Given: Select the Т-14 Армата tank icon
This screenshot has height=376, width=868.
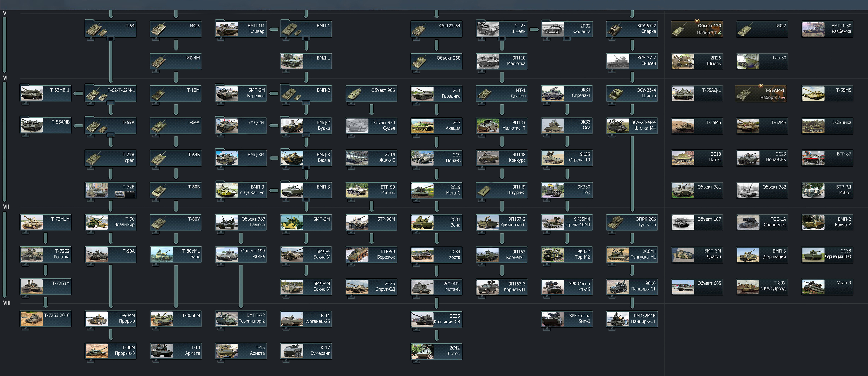Looking at the screenshot, I should coord(162,351).
